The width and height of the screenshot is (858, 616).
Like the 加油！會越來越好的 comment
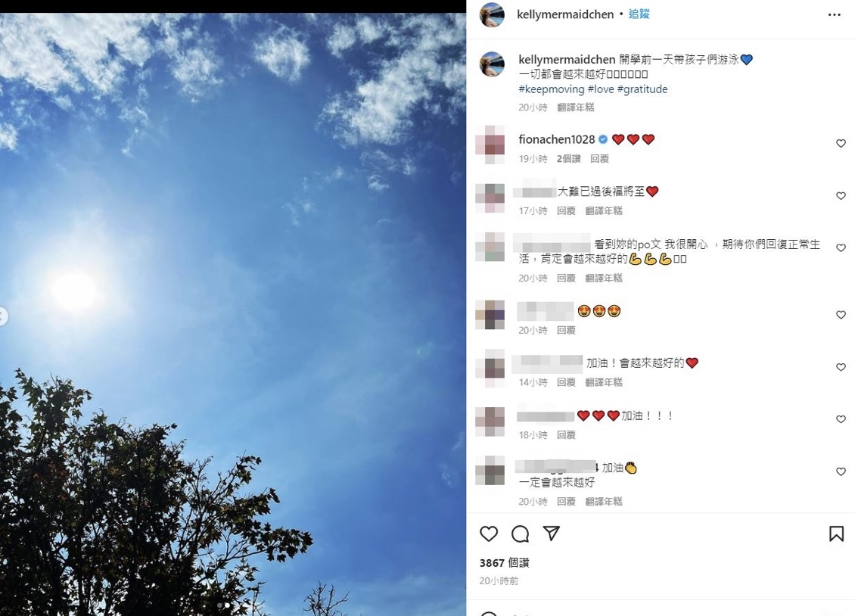coord(841,367)
